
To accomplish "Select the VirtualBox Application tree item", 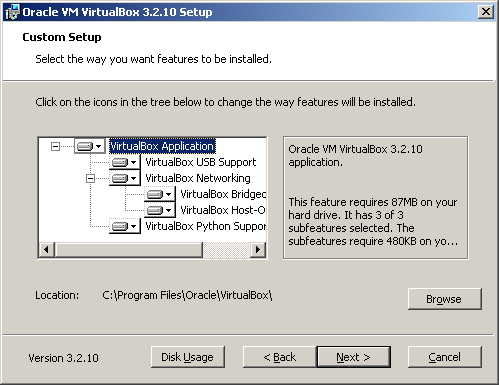I will pos(162,146).
